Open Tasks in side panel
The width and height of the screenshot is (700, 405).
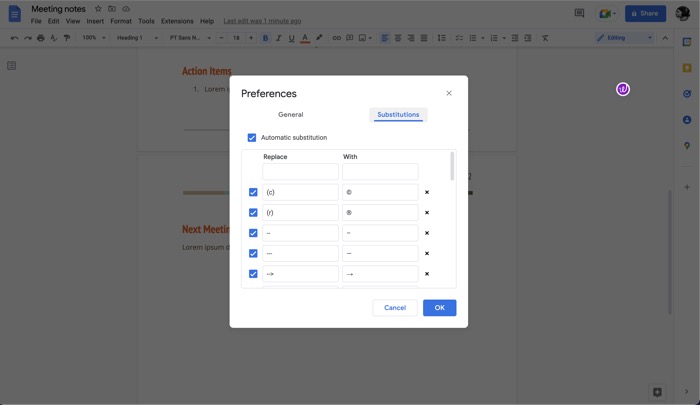coord(687,94)
